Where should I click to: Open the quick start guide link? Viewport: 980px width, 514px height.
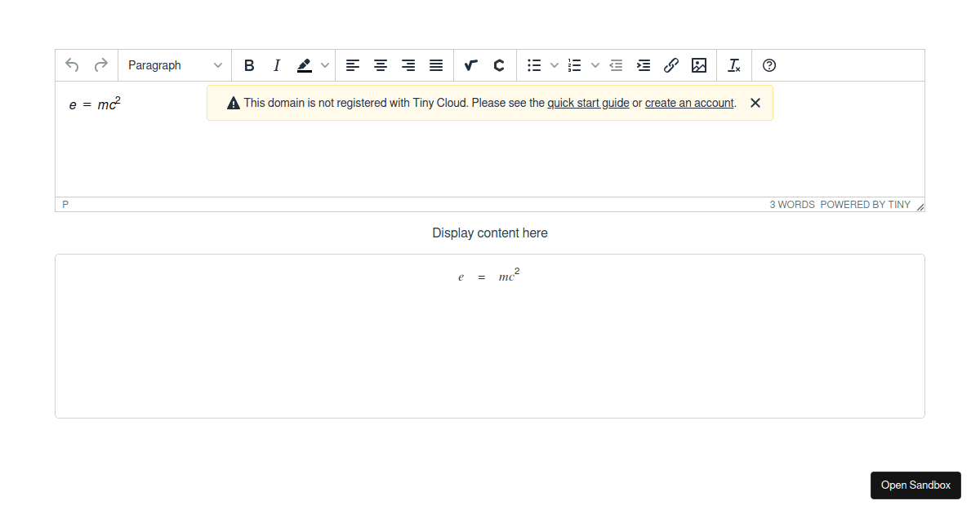point(588,103)
